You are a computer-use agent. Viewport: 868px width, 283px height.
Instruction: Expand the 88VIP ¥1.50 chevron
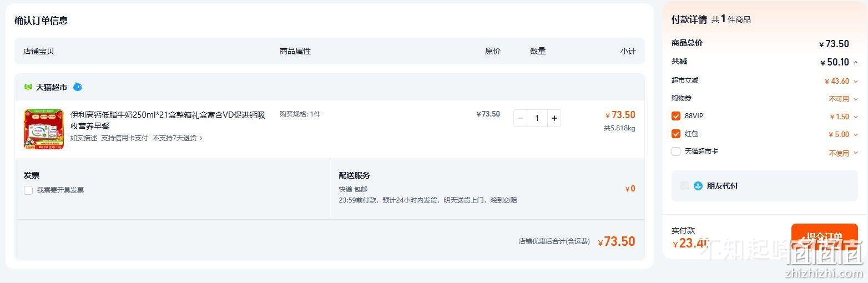click(856, 117)
